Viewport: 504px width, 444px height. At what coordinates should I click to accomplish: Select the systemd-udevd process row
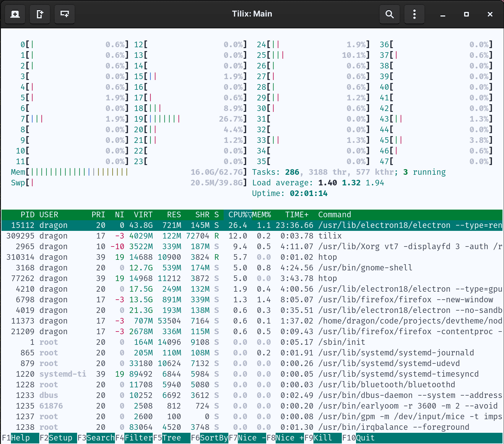(x=252, y=363)
